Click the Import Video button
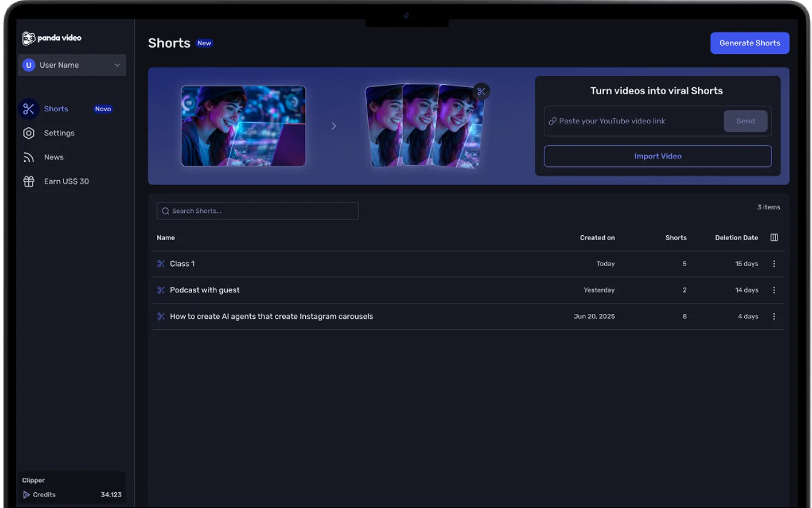Image resolution: width=812 pixels, height=508 pixels. pos(657,155)
